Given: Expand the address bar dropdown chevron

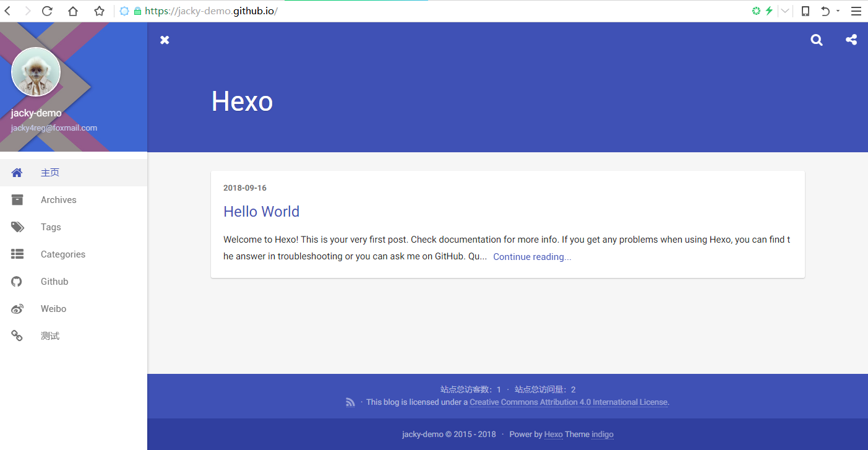Looking at the screenshot, I should pos(785,11).
